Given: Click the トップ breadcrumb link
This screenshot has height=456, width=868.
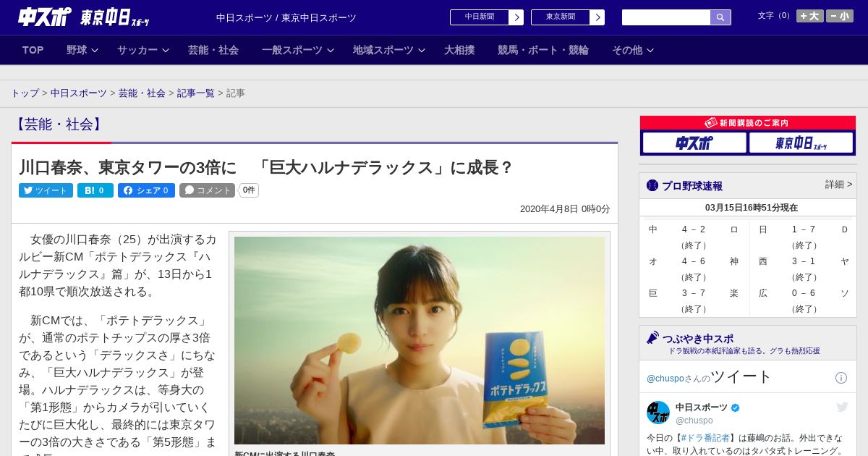Looking at the screenshot, I should point(25,93).
